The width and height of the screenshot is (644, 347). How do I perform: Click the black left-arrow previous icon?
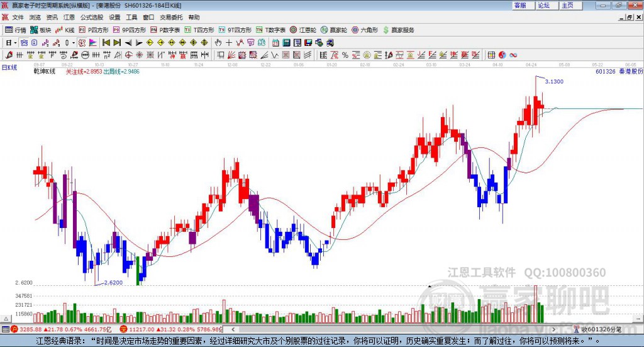pyautogui.click(x=128, y=43)
